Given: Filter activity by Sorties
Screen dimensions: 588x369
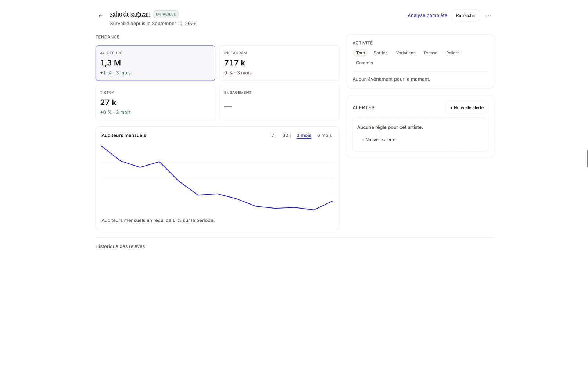Looking at the screenshot, I should point(380,53).
